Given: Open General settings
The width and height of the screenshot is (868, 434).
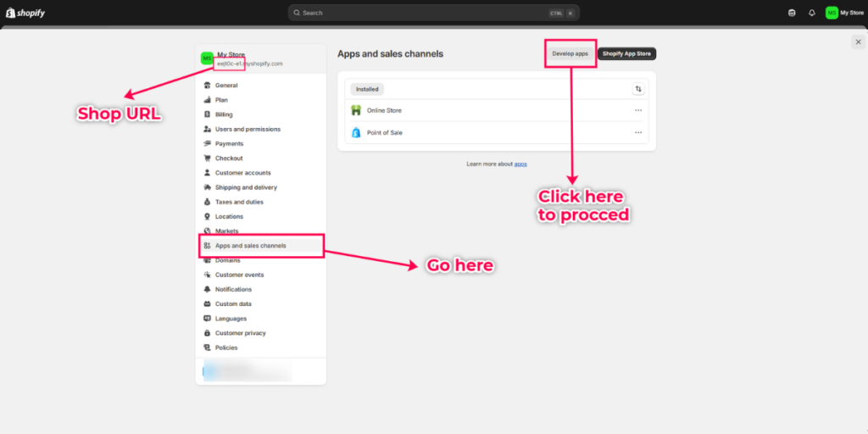Looking at the screenshot, I should click(261, 86).
